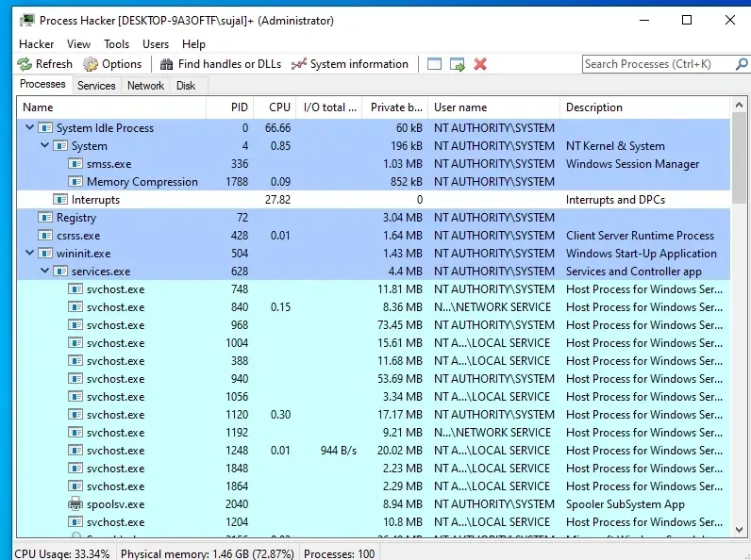Collapse the System process node
Image resolution: width=751 pixels, height=560 pixels.
click(44, 146)
